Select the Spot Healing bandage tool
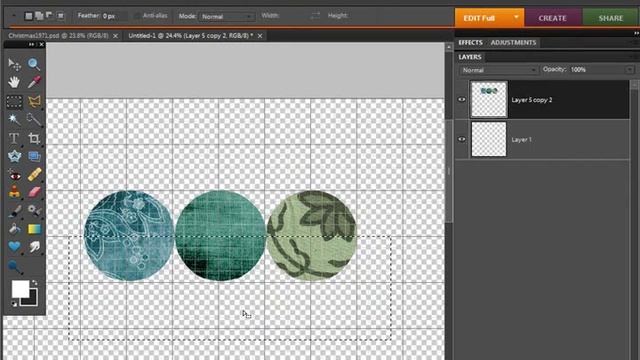 tap(34, 175)
